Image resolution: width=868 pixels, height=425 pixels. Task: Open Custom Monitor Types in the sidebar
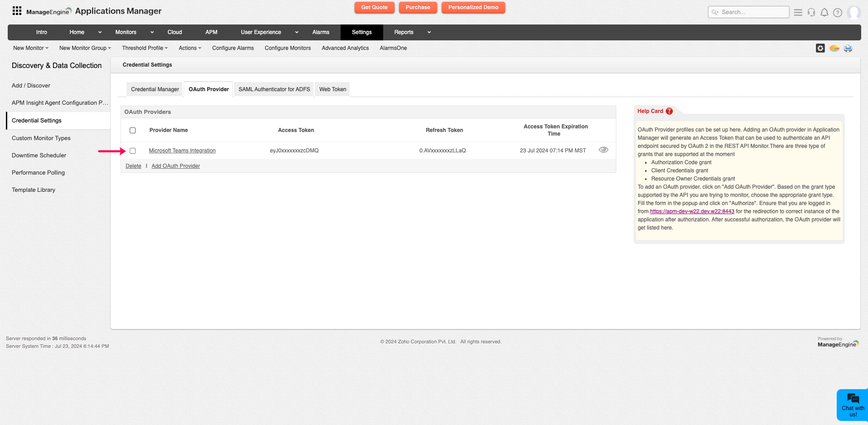[x=41, y=138]
